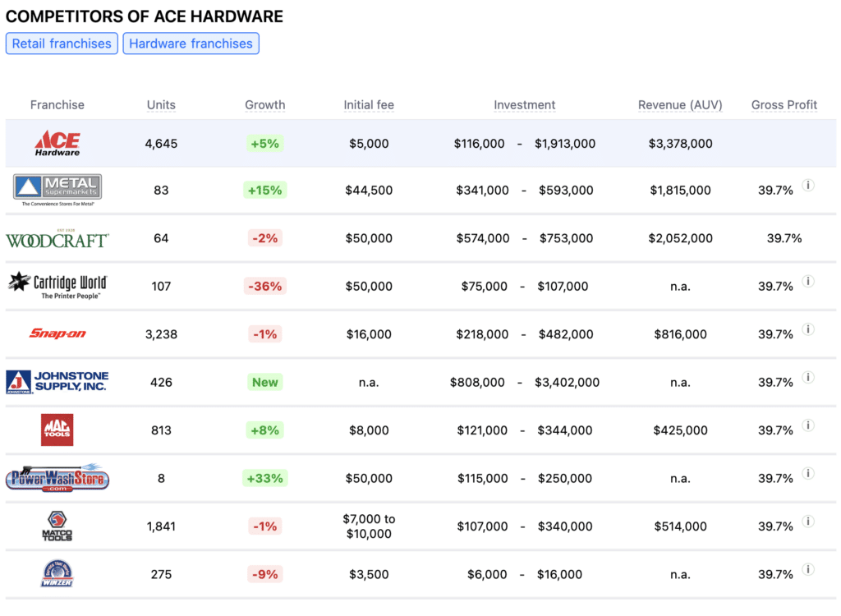Click the Growth column header
The height and width of the screenshot is (616, 841).
[265, 104]
